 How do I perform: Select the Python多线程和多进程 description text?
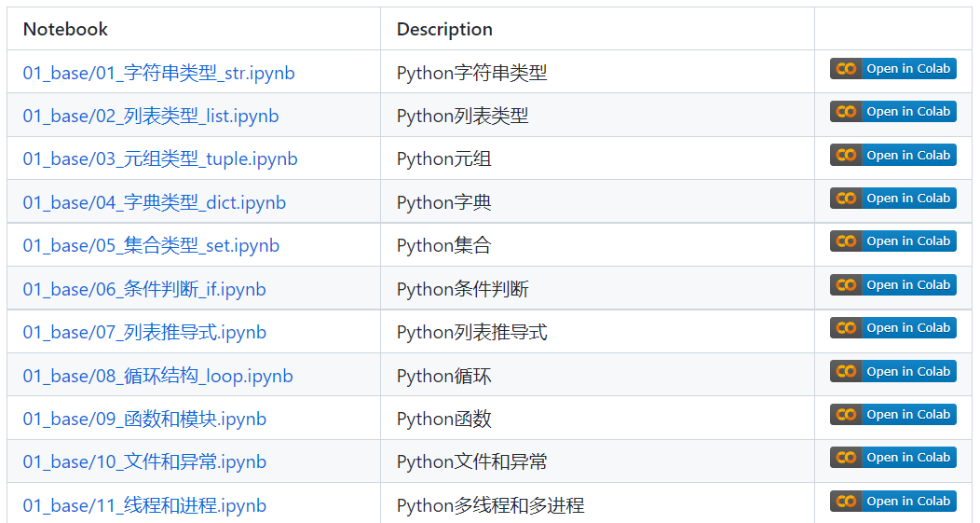click(491, 505)
